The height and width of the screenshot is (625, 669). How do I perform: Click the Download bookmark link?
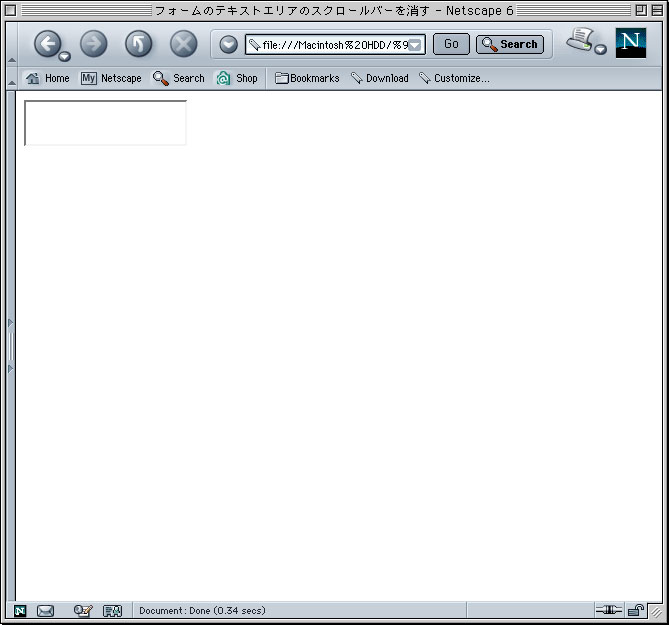point(380,78)
